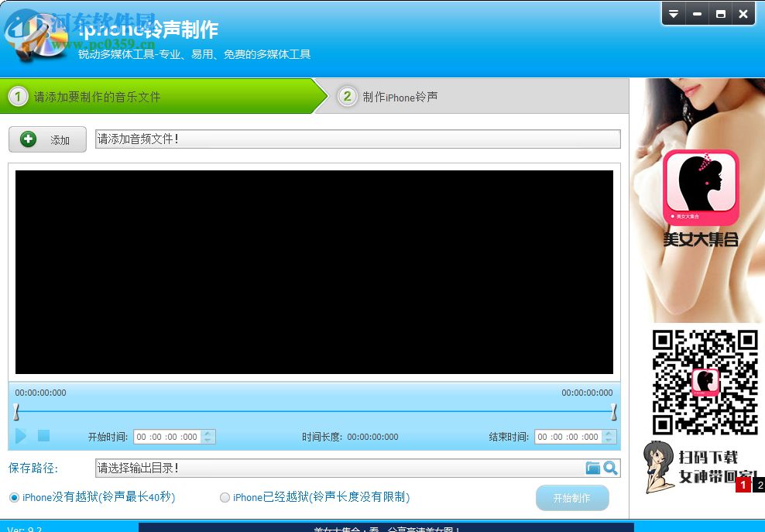Select step 1 '请添加要制作的音乐文件' tab
The width and height of the screenshot is (765, 532).
(x=116, y=96)
